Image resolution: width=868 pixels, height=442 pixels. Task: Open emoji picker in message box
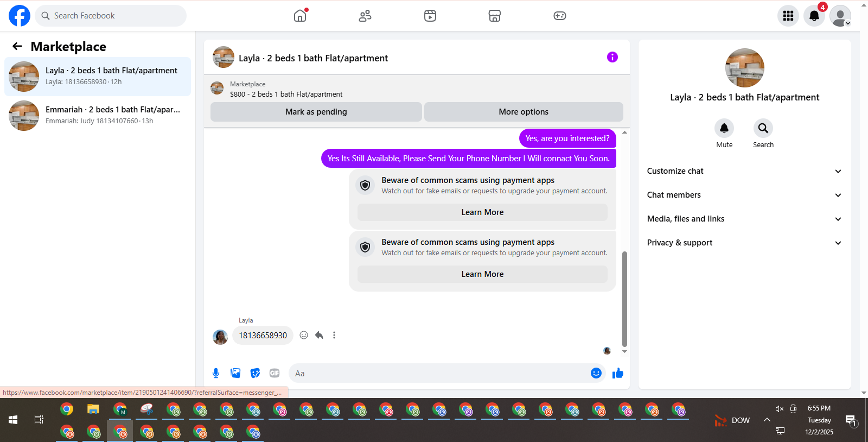596,373
